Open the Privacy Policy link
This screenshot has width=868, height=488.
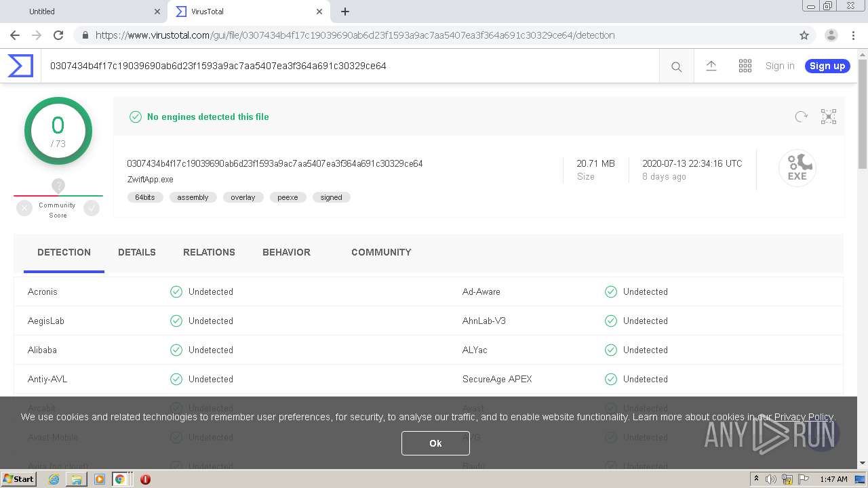point(804,417)
